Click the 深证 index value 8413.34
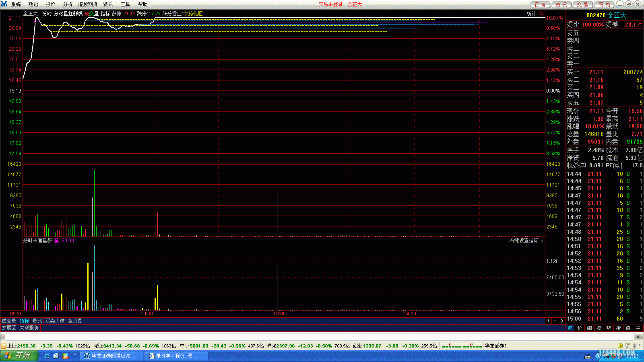 tap(112, 346)
